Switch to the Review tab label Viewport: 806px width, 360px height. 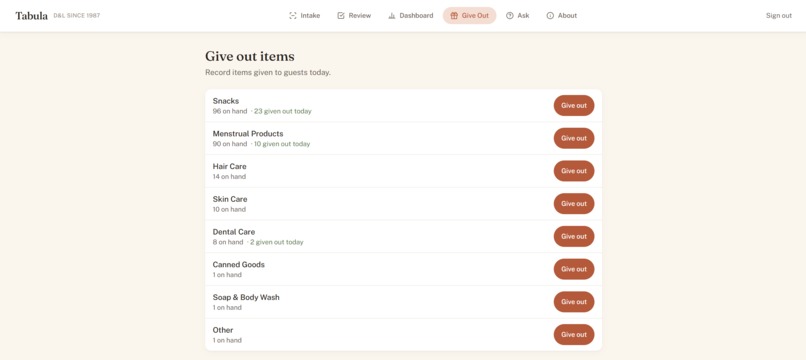tap(360, 15)
